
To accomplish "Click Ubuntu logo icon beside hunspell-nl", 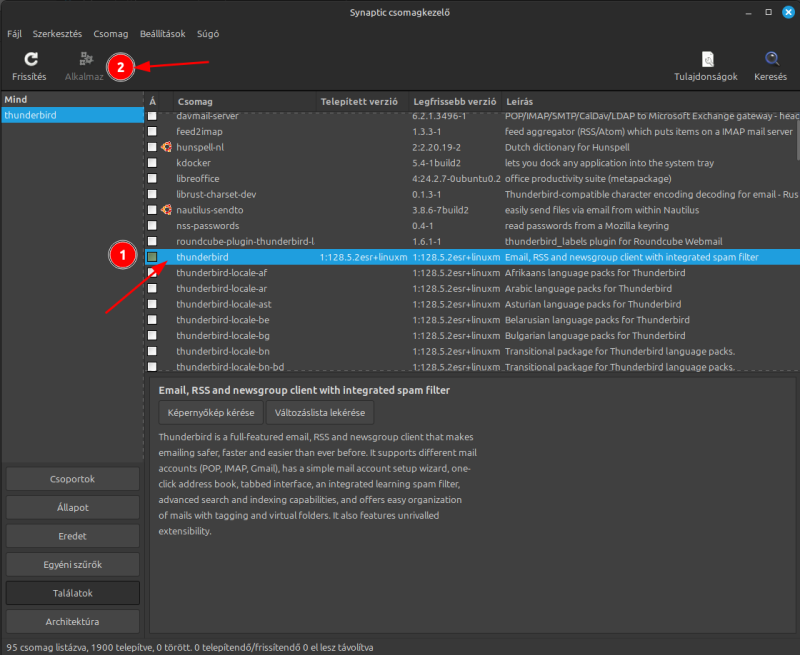I will pos(166,147).
